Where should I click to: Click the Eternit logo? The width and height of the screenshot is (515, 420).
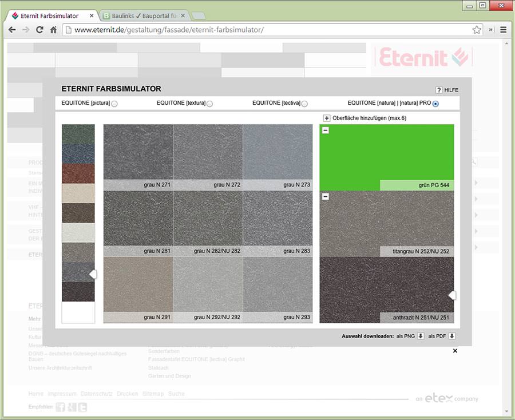pos(423,57)
